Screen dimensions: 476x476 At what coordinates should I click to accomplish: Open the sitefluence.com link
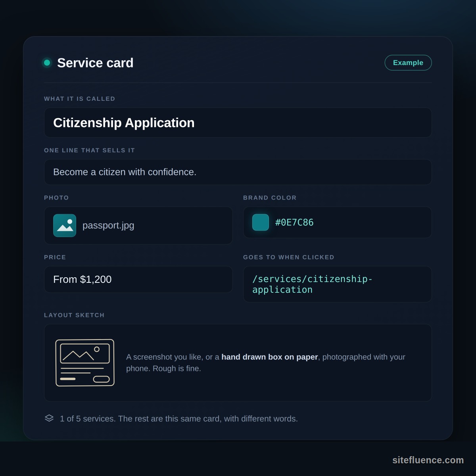(428, 460)
